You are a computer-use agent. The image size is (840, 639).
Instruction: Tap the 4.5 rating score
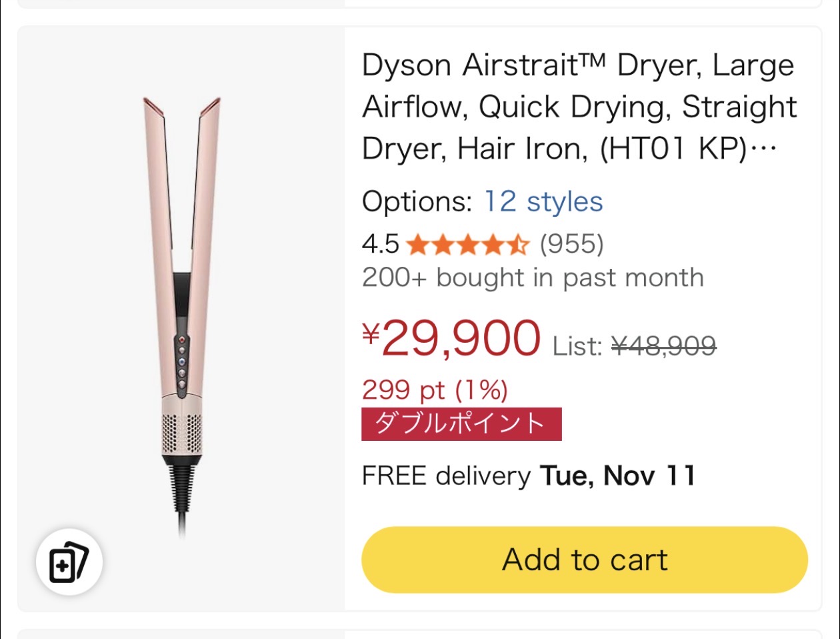click(380, 245)
